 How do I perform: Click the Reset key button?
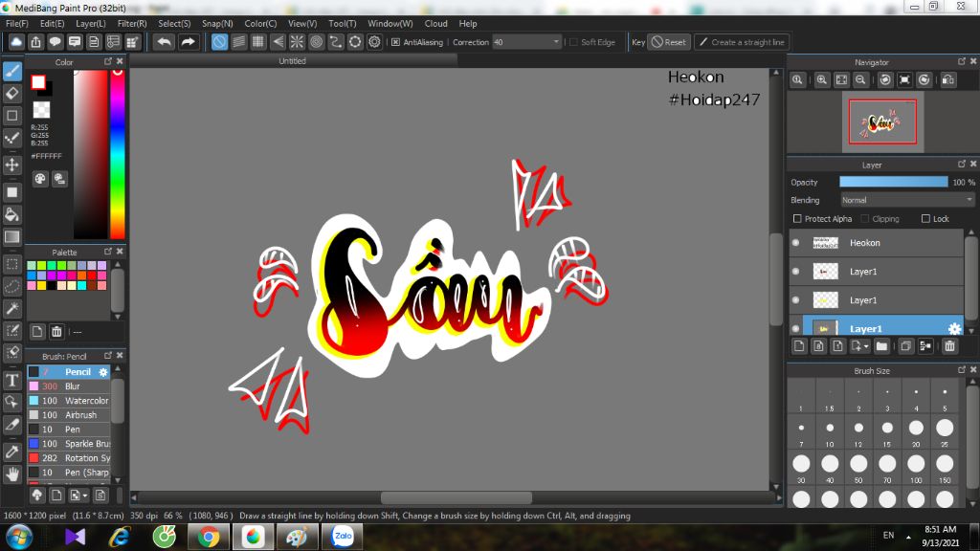pos(669,42)
